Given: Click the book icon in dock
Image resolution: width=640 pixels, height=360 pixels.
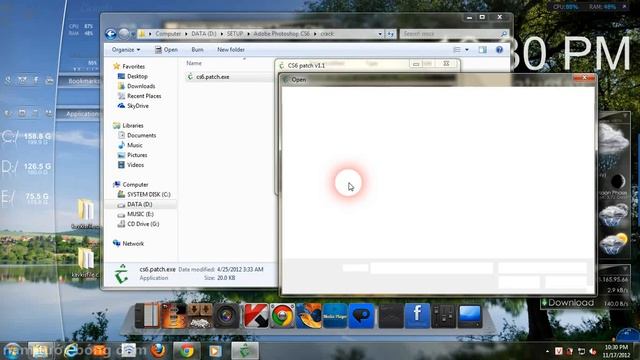Looking at the screenshot, I should click(x=147, y=316).
